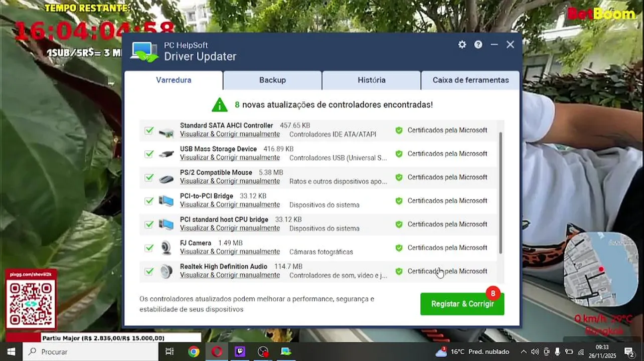Open Opera browser from the taskbar
The width and height of the screenshot is (644, 361).
pos(217,351)
